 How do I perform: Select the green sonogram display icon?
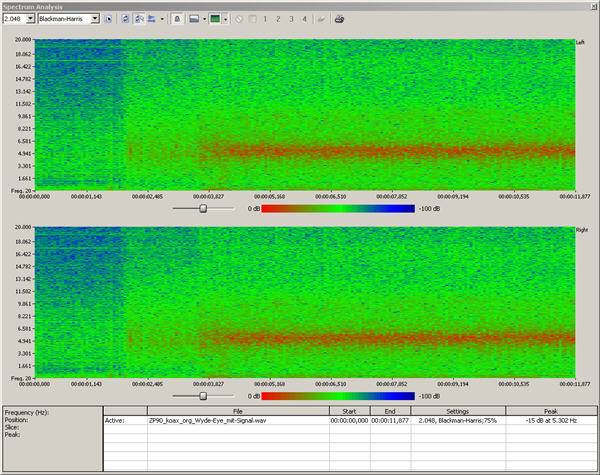click(x=215, y=18)
